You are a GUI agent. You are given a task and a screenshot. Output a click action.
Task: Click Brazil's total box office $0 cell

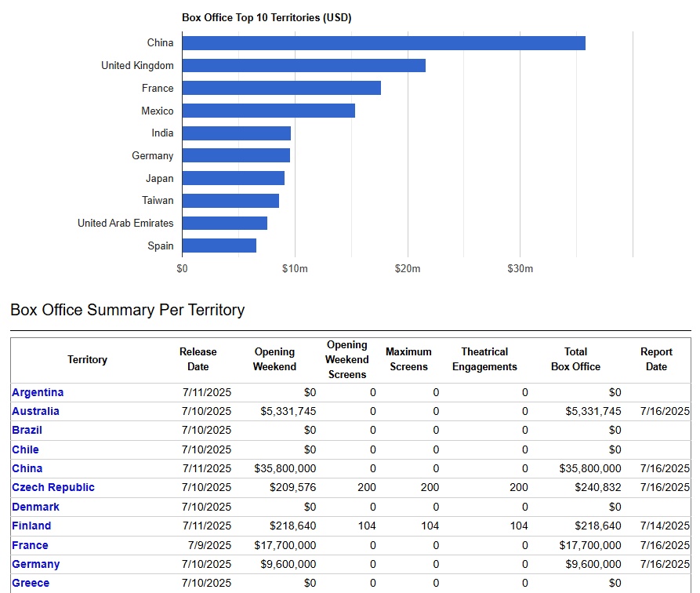tap(615, 430)
